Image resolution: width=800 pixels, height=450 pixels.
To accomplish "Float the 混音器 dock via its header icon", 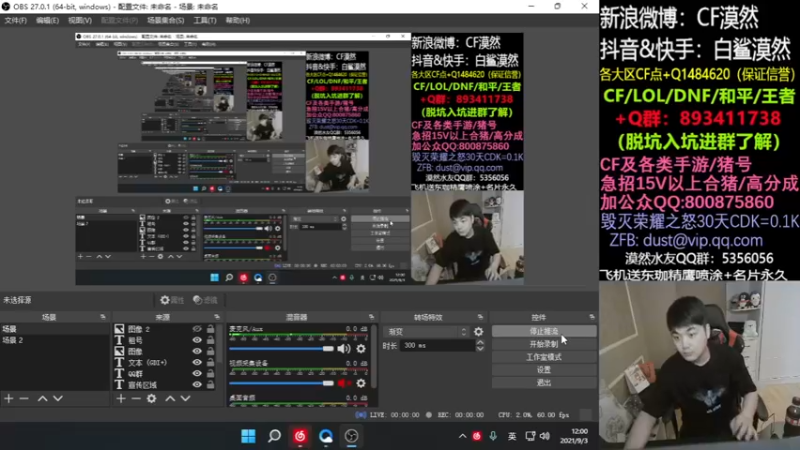I will click(x=371, y=317).
